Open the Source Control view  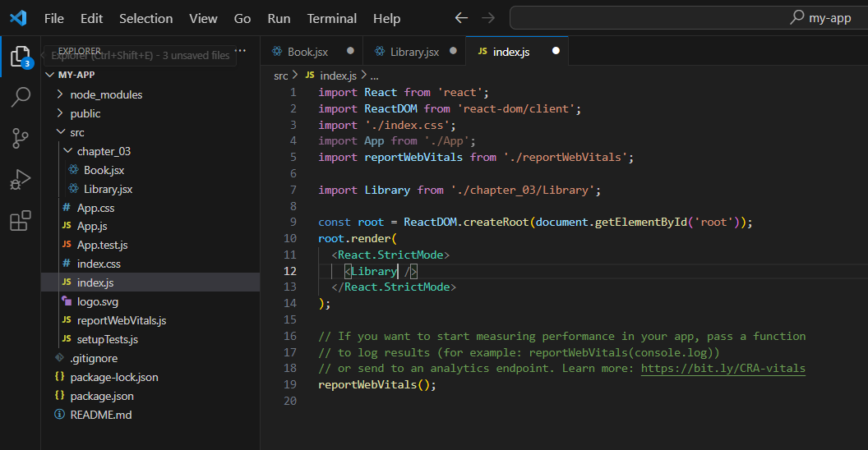point(20,138)
